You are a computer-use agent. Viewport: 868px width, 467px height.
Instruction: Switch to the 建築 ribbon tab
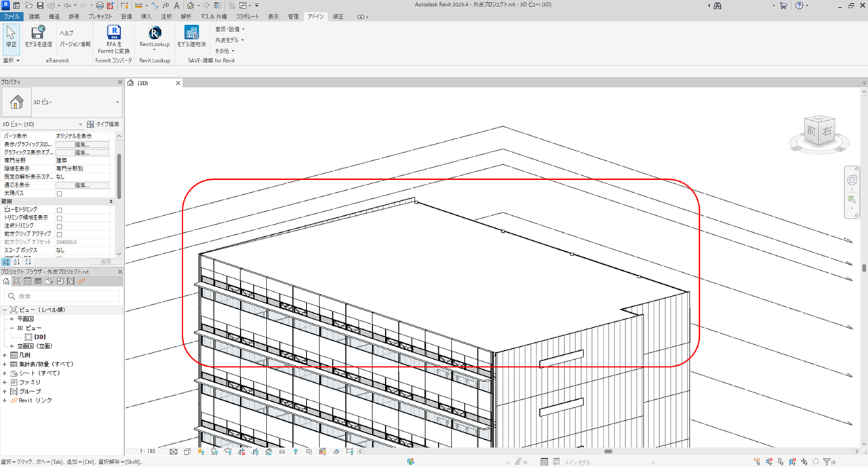coord(35,16)
